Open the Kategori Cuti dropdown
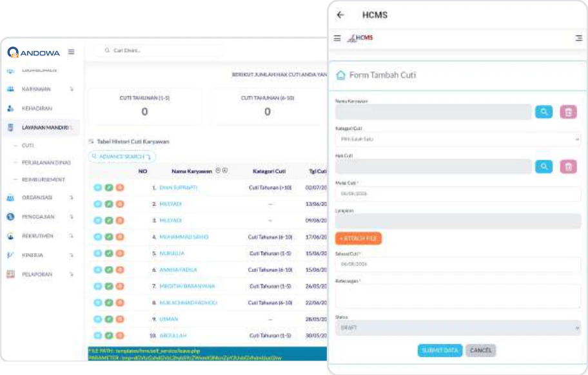 (458, 139)
